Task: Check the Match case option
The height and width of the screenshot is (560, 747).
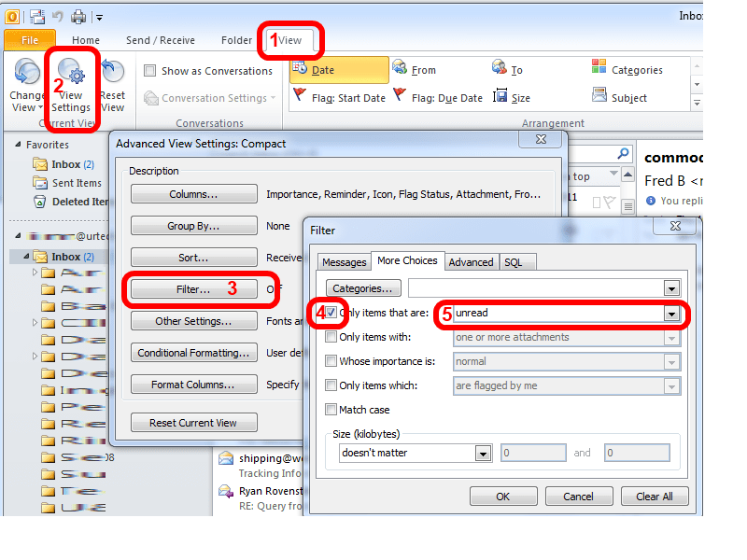Action: (x=331, y=410)
